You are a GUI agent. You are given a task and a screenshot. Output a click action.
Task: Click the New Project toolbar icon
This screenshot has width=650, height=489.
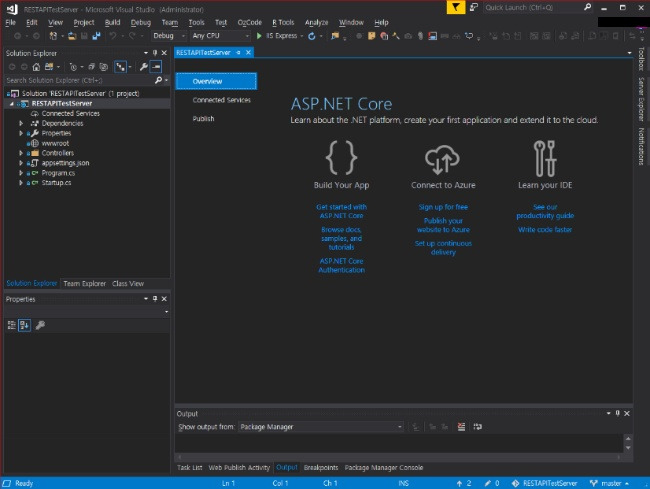point(53,36)
